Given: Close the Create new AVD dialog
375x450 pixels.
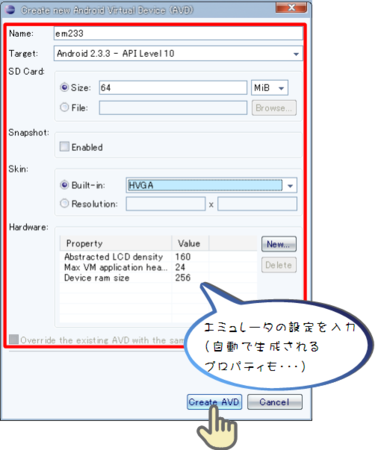Looking at the screenshot, I should pos(291,7).
